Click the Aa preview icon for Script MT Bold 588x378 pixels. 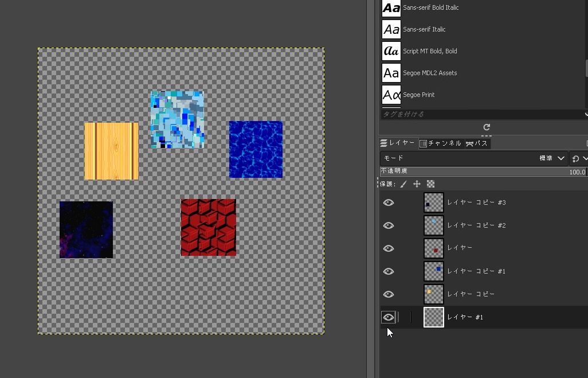pyautogui.click(x=391, y=51)
